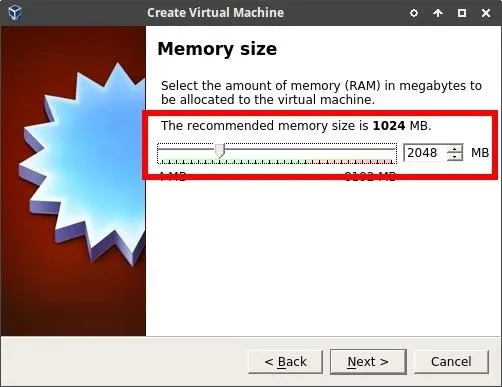Click the memory slider handle
This screenshot has width=502, height=387.
[220, 151]
